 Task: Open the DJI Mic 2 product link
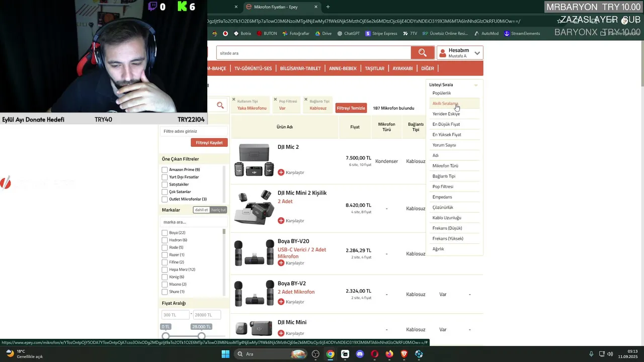tap(288, 147)
